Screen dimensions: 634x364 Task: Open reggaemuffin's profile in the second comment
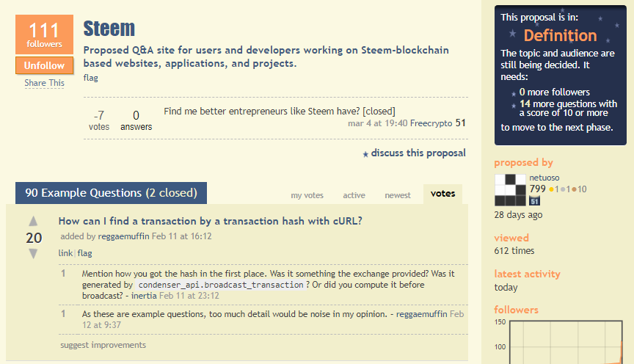tap(422, 314)
